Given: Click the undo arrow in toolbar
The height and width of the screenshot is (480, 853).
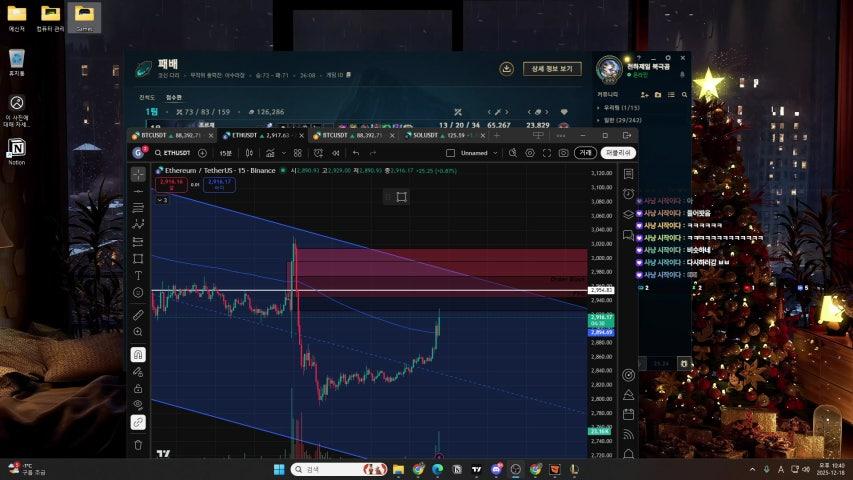Looking at the screenshot, I should (356, 153).
